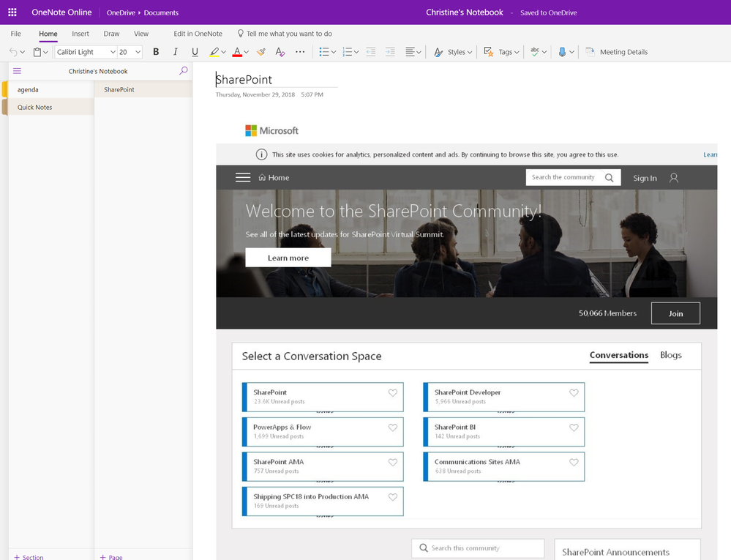Expand the highlight color dropdown arrow

[223, 52]
